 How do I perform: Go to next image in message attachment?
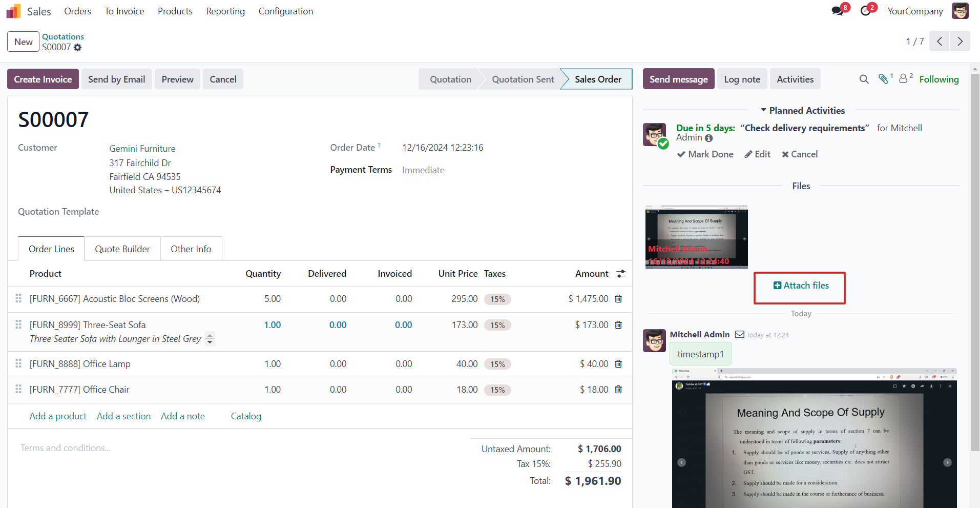[x=948, y=462]
